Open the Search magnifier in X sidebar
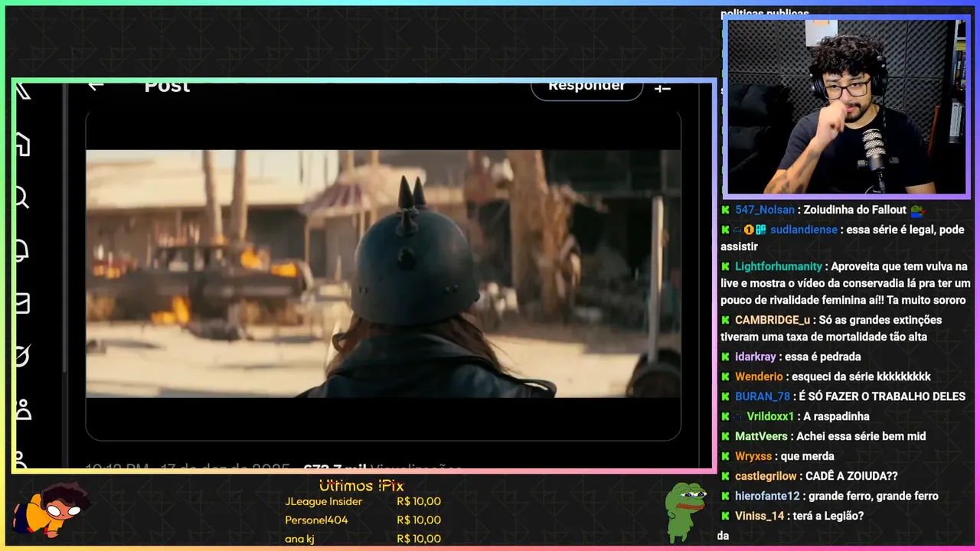Screen dimensions: 980x551 point(22,197)
